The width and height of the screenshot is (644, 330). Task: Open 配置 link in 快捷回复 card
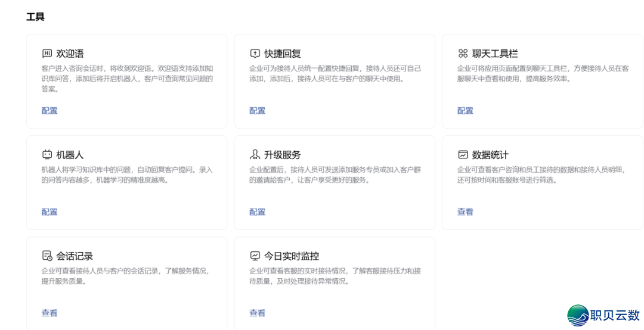pos(257,111)
